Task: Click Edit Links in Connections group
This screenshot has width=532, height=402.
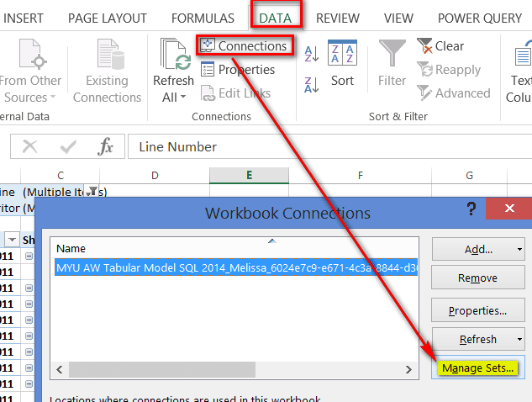Action: click(236, 93)
